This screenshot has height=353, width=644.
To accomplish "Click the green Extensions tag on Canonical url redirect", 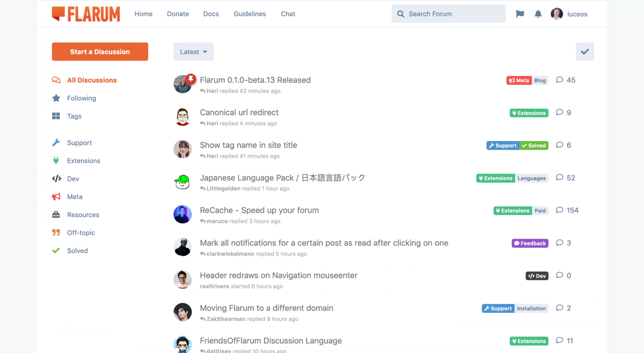I will (529, 113).
